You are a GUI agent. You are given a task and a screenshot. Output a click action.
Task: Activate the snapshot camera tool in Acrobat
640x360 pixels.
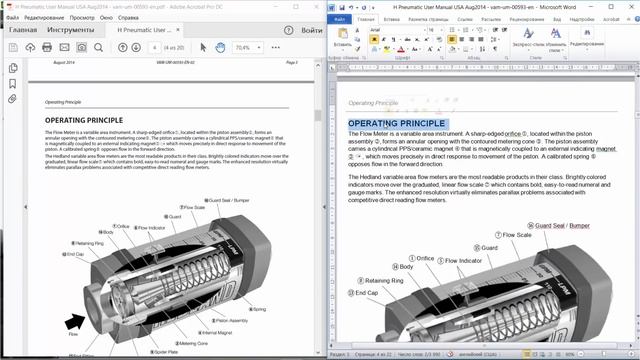pos(82,47)
